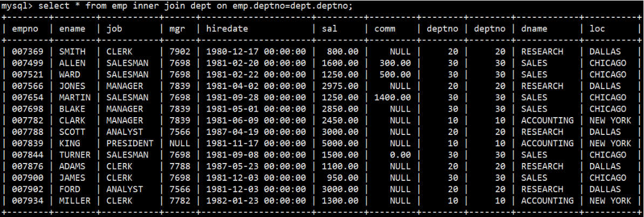The height and width of the screenshot is (217, 644).
Task: Select the name JONES
Action: 72,86
